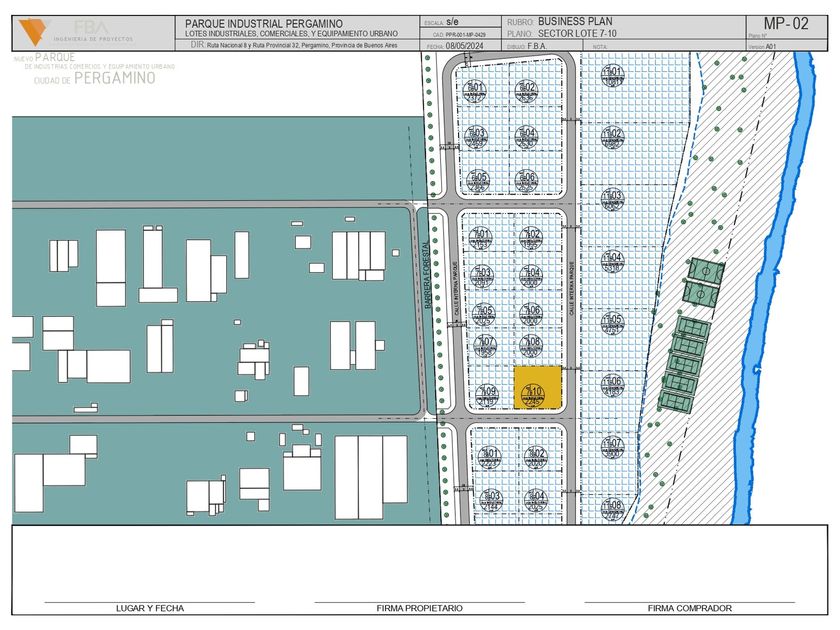Click the lot 11-04 circle marker
Viewport: 840px width, 630px height.
pos(612,261)
